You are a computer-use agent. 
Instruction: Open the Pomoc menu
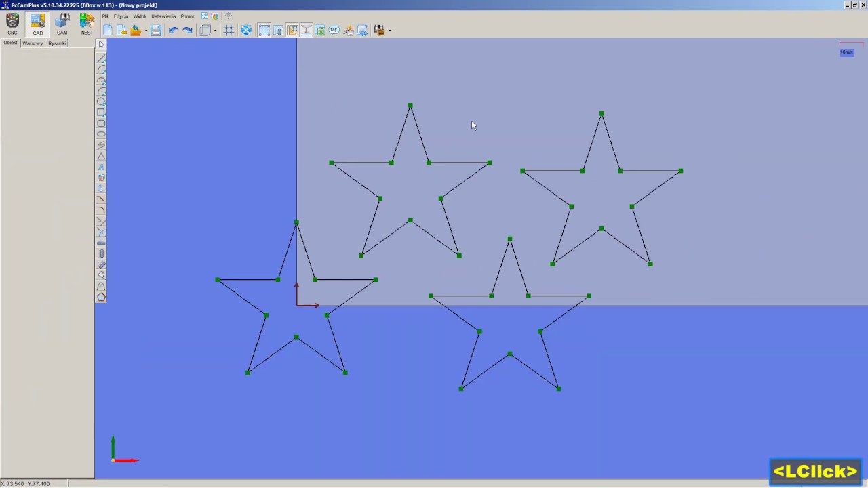[x=188, y=16]
